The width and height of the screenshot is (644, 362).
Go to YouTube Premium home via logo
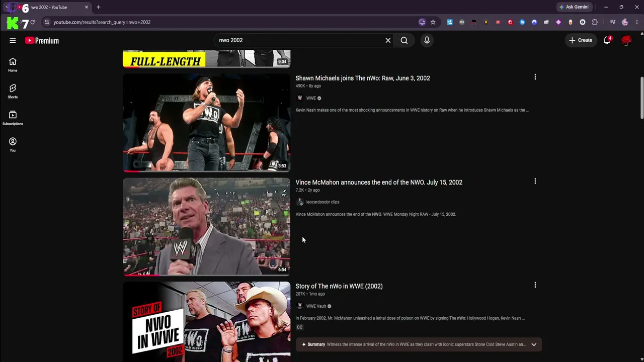42,41
